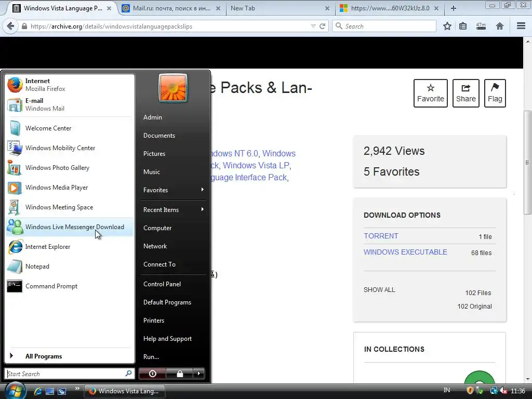Image resolution: width=532 pixels, height=399 pixels.
Task: Click the muted volume tray icon
Action: coord(503,391)
